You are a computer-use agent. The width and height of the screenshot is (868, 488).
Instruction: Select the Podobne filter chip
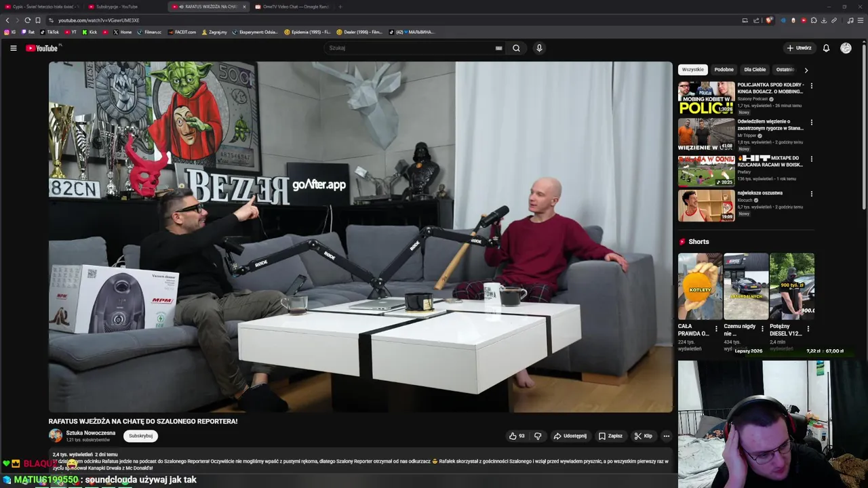[724, 70]
